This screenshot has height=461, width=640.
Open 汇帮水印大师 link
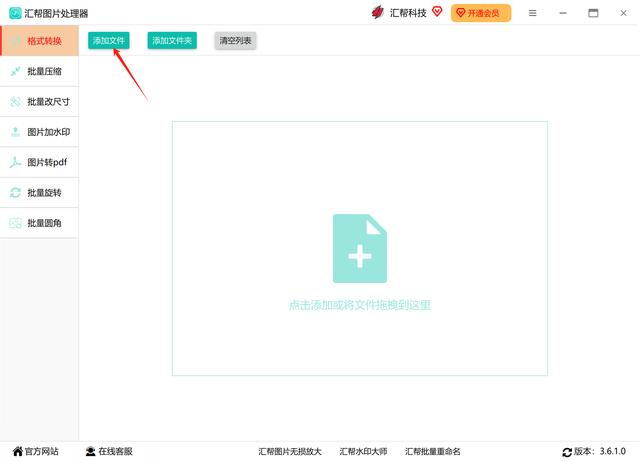point(363,452)
